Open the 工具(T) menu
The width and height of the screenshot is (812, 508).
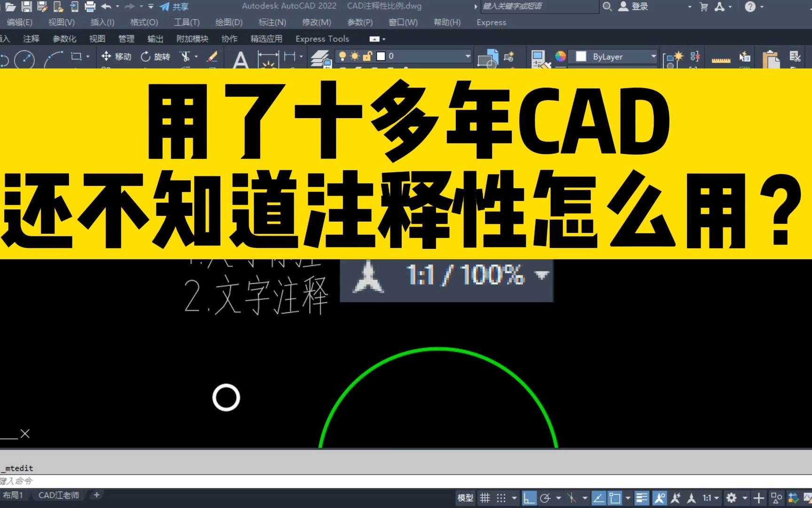tap(187, 22)
